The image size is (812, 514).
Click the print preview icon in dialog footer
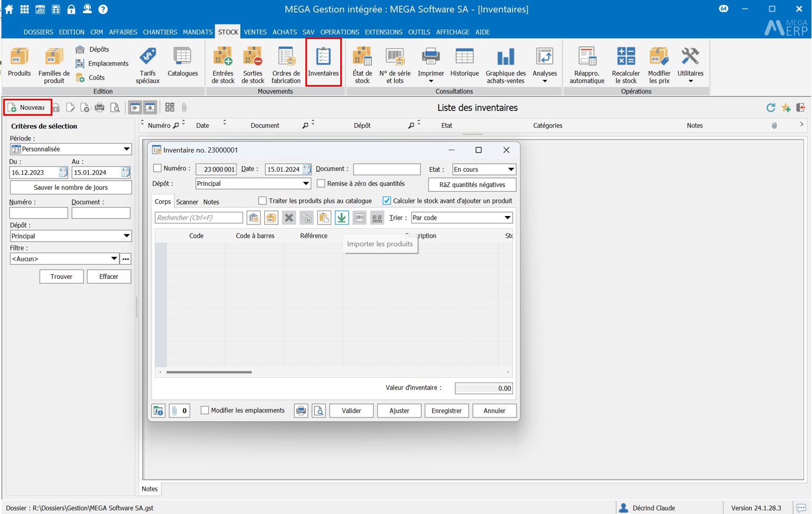tap(319, 411)
